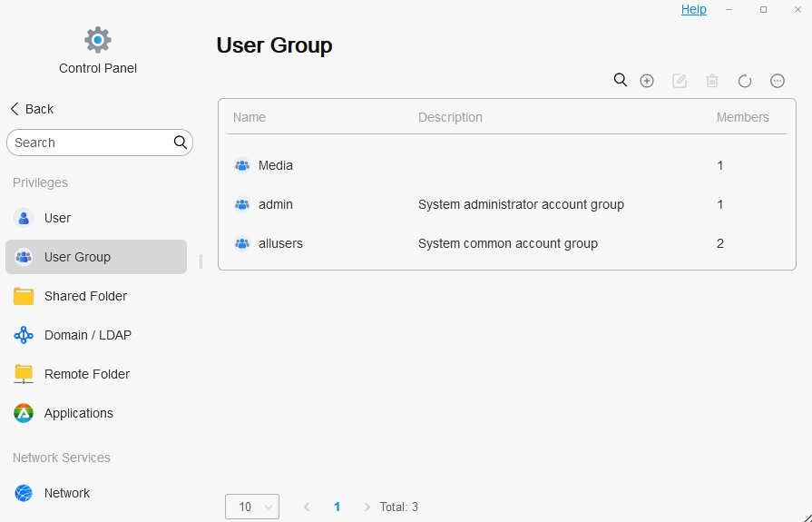Open the Help link
The width and height of the screenshot is (812, 522).
click(693, 9)
